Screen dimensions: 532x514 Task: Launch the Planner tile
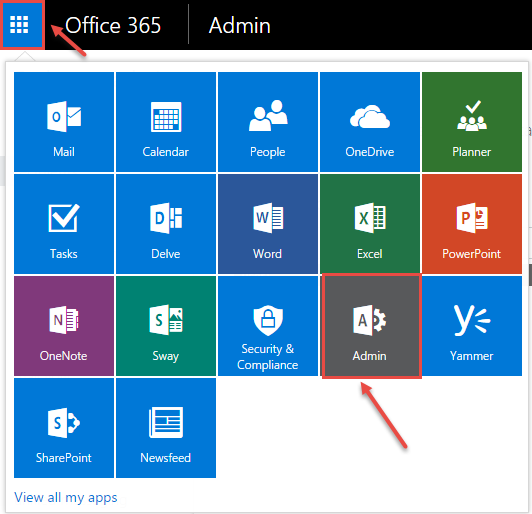472,122
